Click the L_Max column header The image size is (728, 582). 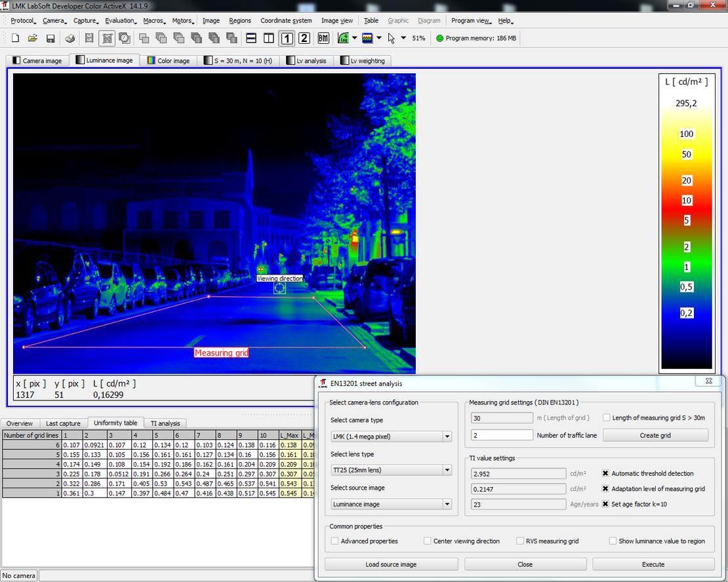tap(290, 435)
